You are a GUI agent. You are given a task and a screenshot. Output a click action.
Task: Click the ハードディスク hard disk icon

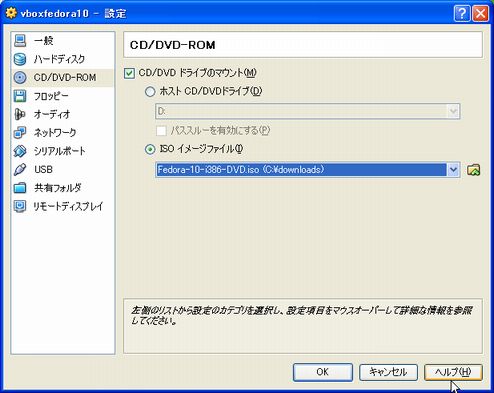tap(20, 59)
